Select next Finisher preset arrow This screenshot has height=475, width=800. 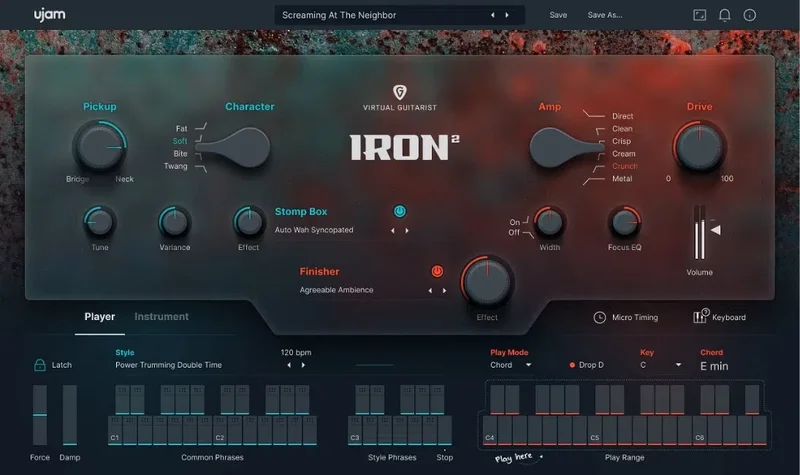coord(444,290)
